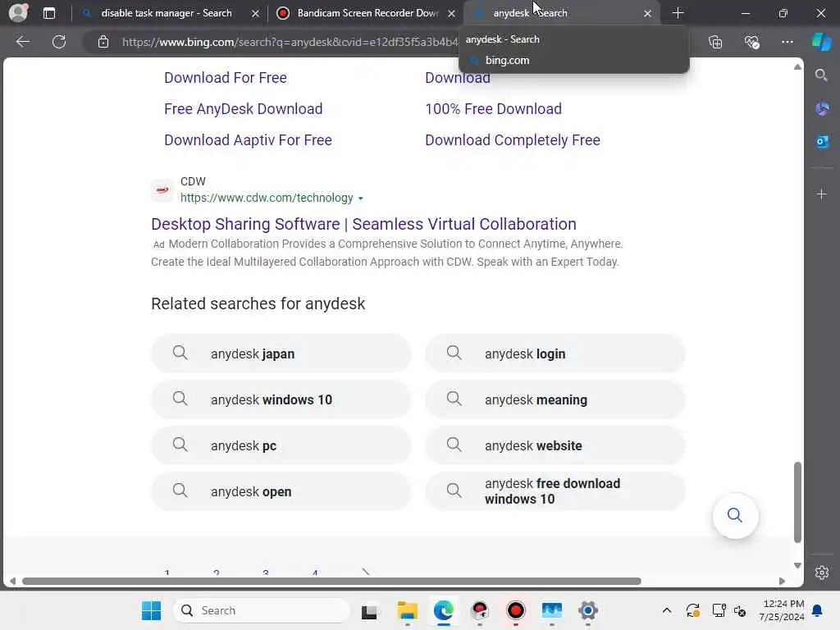
Task: Click scroll up arrow of page
Action: pyautogui.click(x=797, y=67)
